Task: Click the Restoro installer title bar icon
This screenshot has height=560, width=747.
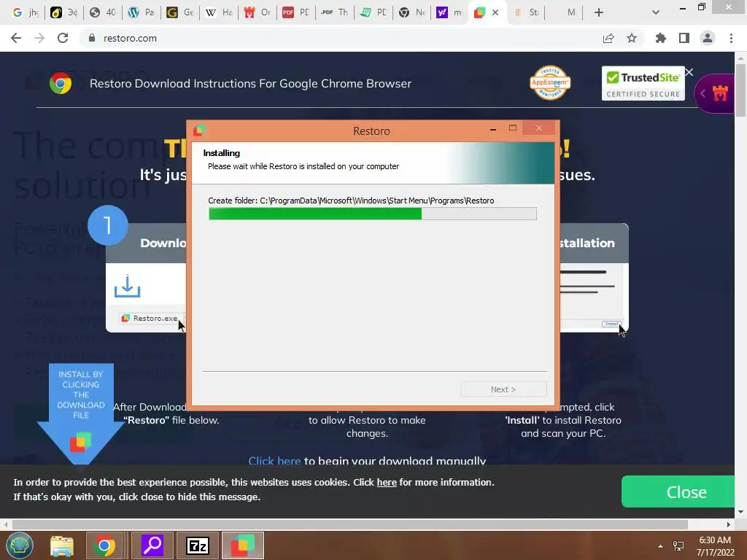Action: 198,131
